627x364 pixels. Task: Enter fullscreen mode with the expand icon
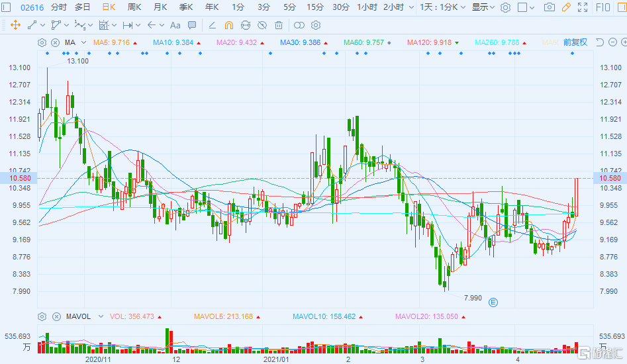point(582,7)
